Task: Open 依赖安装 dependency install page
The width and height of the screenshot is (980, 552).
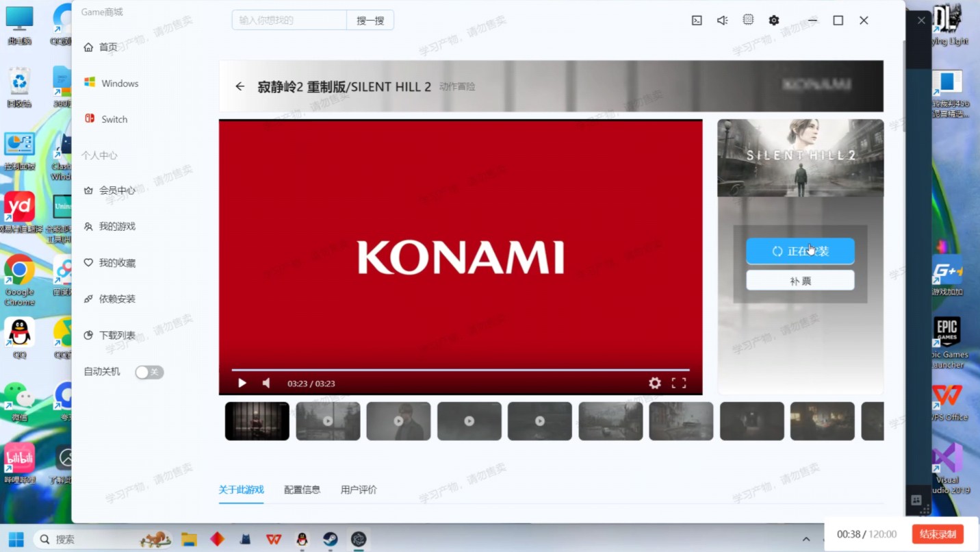Action: (x=109, y=299)
